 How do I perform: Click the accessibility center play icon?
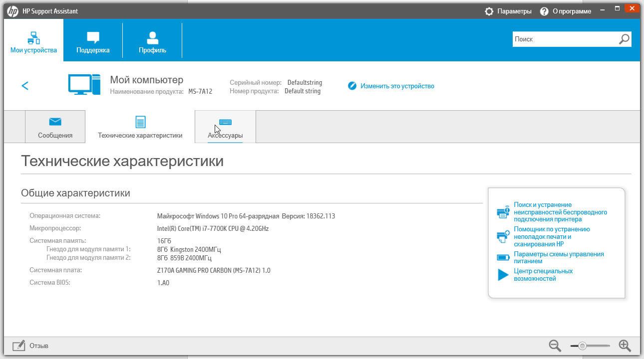pyautogui.click(x=503, y=275)
